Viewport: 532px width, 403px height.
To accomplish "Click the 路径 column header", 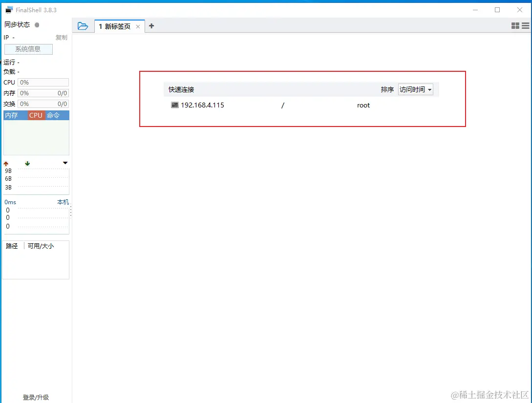I will (12, 246).
